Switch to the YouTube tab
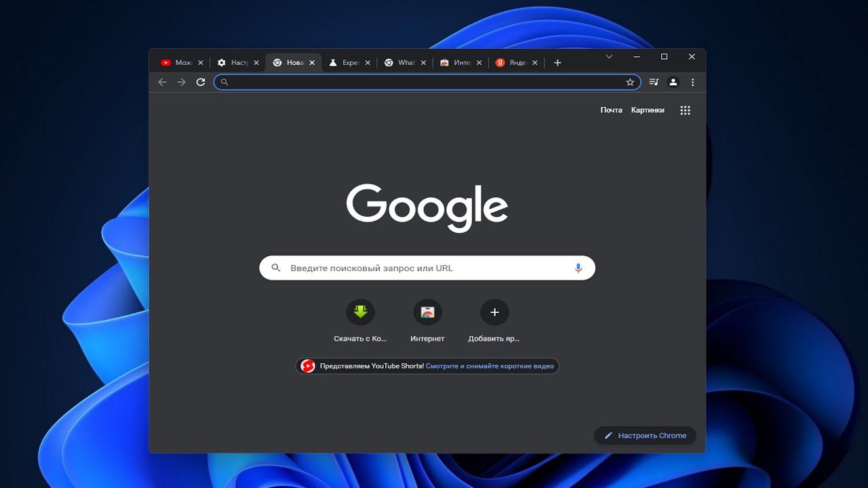Image resolution: width=868 pixels, height=488 pixels. point(176,62)
